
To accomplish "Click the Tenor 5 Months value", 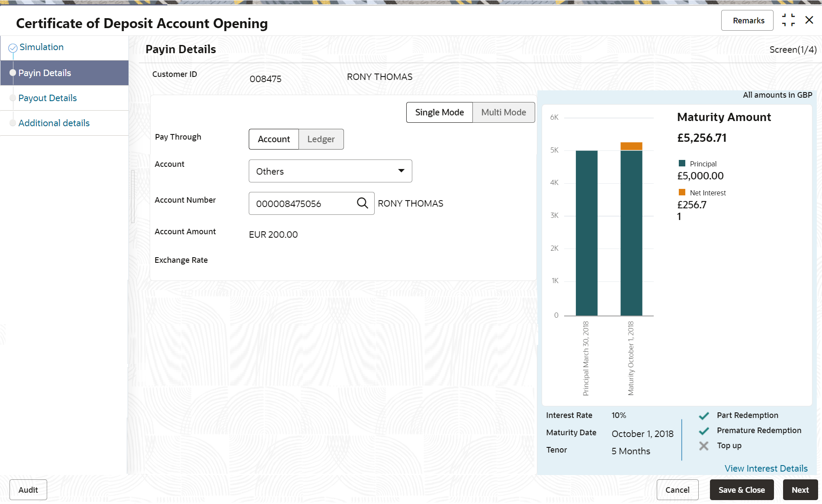I will (x=631, y=451).
